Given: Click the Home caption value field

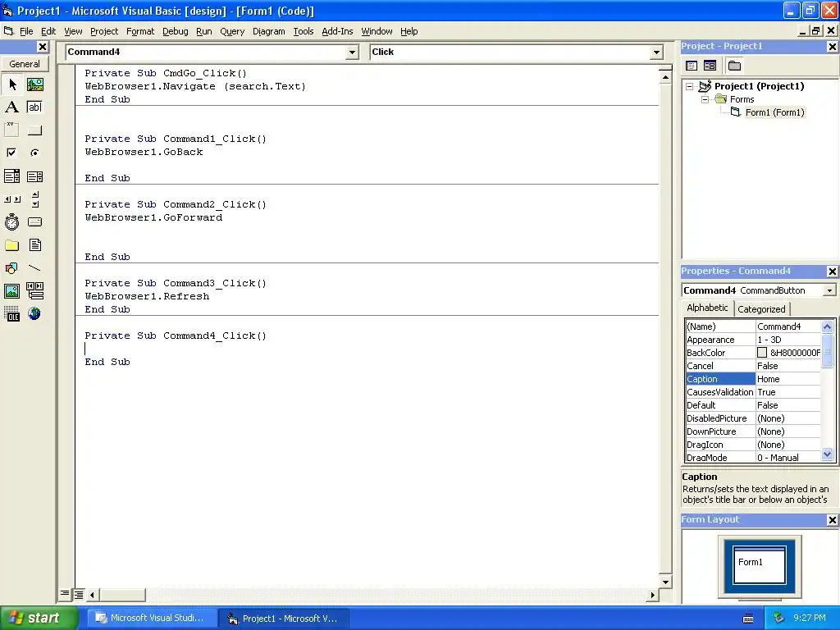Looking at the screenshot, I should click(788, 379).
